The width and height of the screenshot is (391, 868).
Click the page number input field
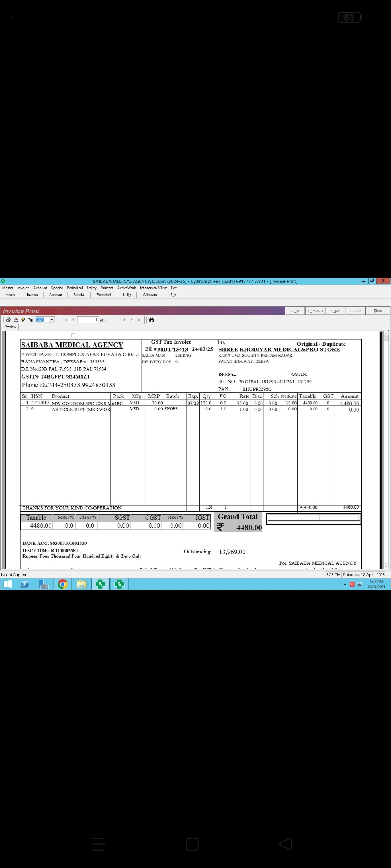click(x=87, y=320)
